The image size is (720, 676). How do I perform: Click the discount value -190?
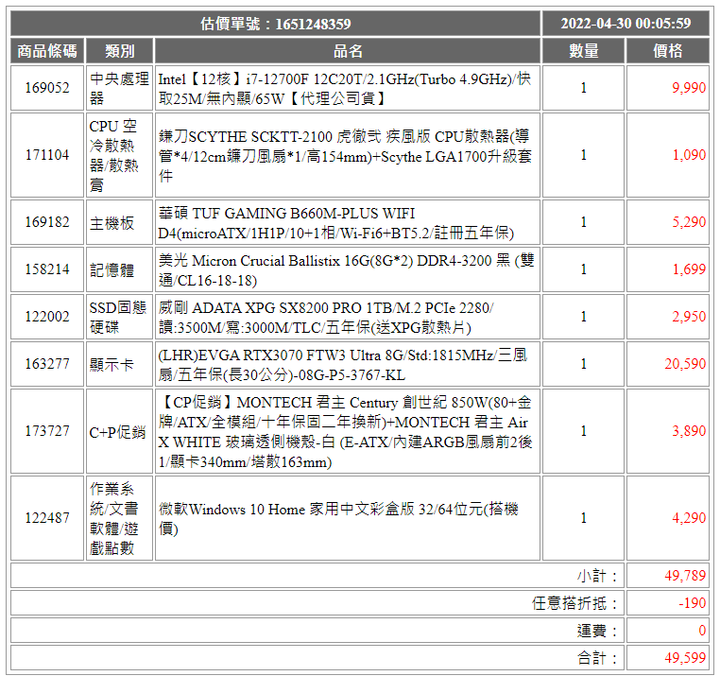pos(692,603)
